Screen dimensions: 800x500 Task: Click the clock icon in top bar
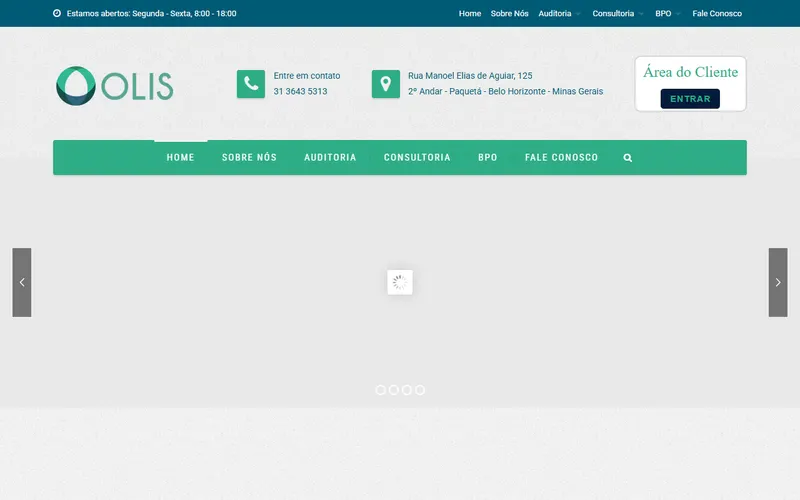[x=57, y=13]
